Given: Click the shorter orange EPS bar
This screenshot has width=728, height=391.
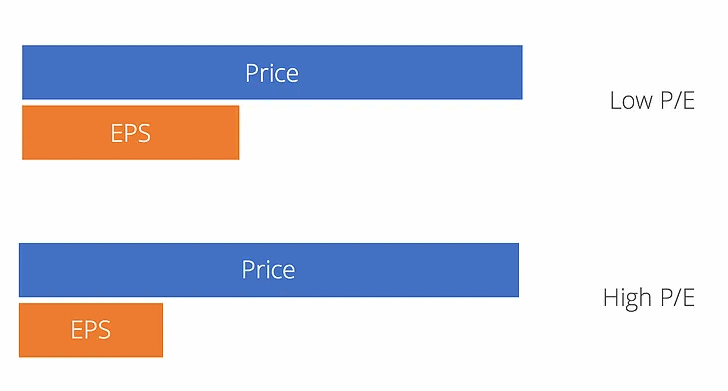Looking at the screenshot, I should 91,330.
